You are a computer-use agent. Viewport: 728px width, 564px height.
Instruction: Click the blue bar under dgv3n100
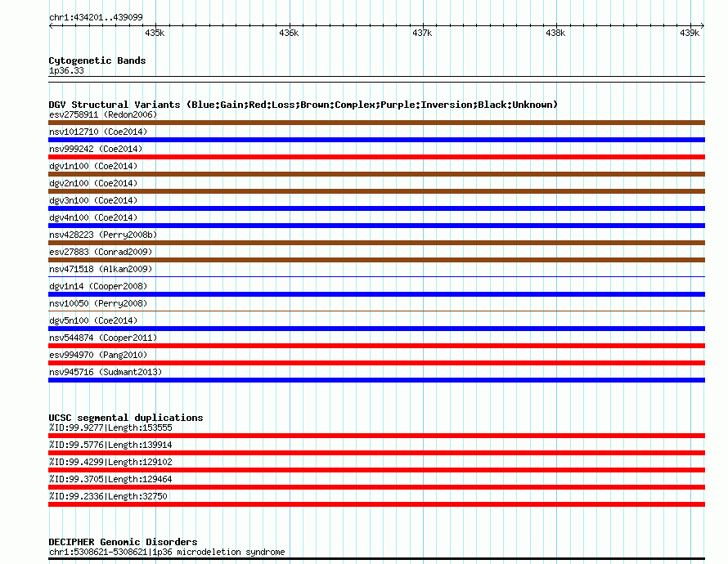[x=376, y=208]
